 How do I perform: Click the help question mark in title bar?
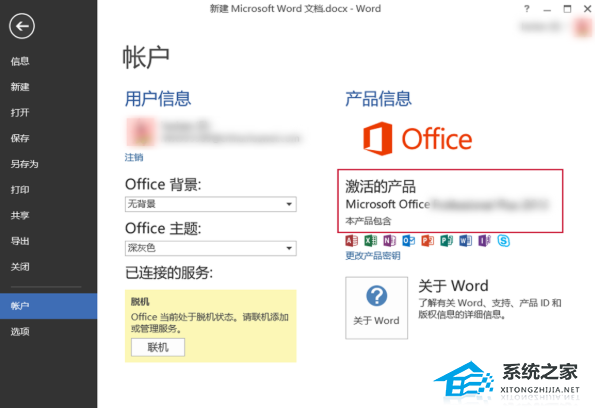pos(526,9)
